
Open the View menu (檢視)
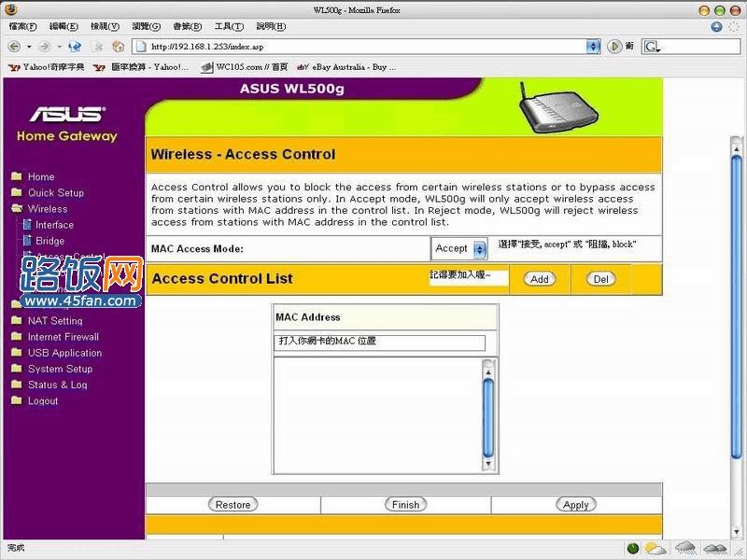[x=105, y=26]
